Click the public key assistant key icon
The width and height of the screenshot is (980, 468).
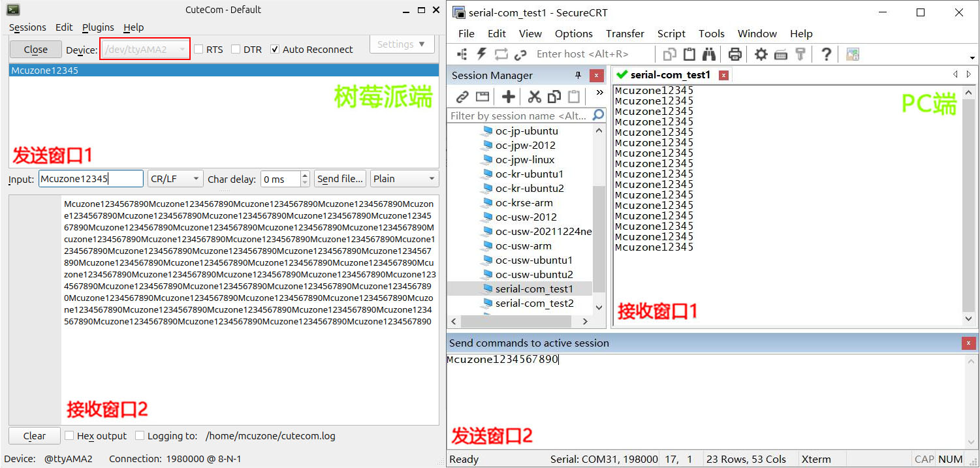[800, 54]
